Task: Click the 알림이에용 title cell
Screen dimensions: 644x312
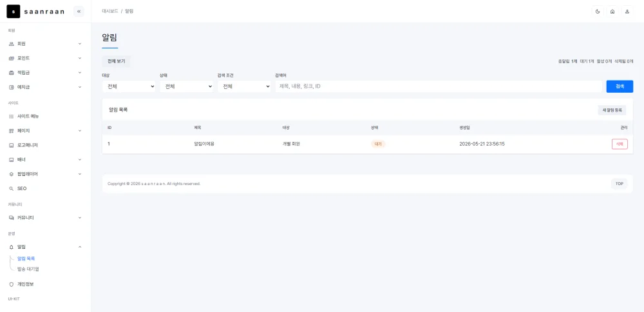Action: (204, 144)
